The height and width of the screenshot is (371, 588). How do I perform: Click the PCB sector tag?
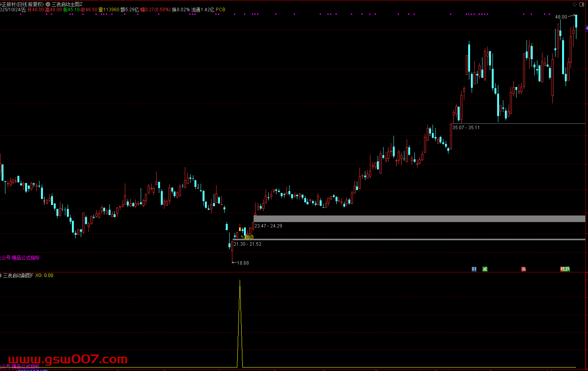point(220,10)
